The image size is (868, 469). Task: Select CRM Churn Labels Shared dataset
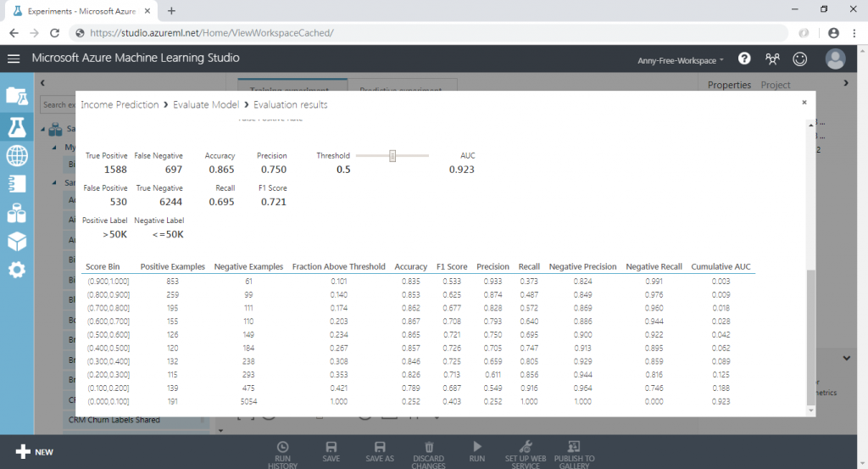click(114, 420)
